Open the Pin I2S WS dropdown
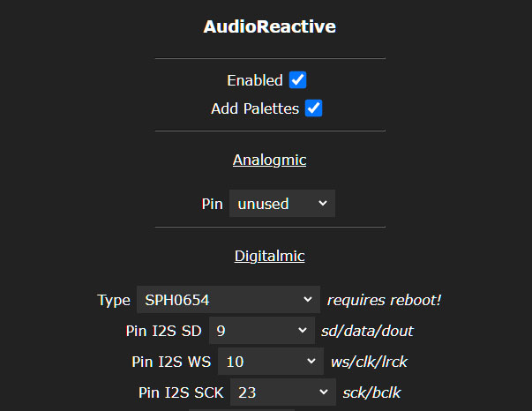Image resolution: width=532 pixels, height=411 pixels. (271, 362)
